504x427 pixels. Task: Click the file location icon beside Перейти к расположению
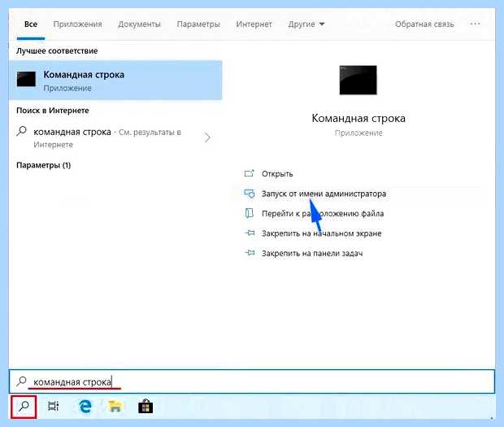point(250,213)
